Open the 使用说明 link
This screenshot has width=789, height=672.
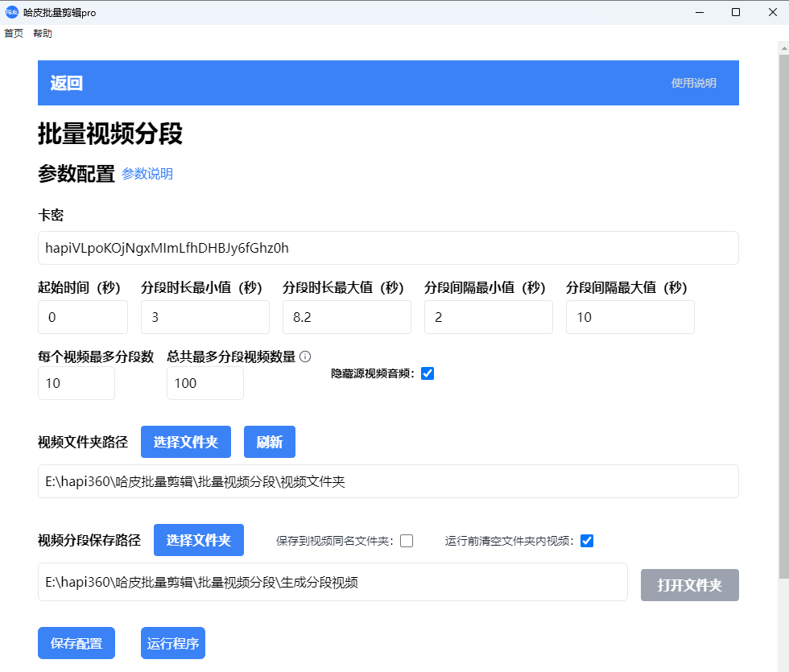click(693, 83)
